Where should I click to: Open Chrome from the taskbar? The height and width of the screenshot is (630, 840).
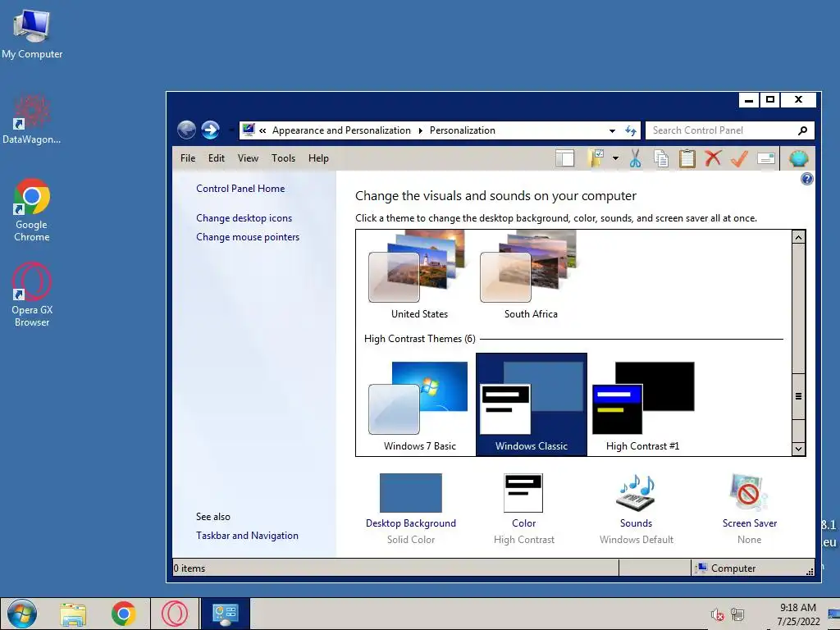tap(124, 614)
